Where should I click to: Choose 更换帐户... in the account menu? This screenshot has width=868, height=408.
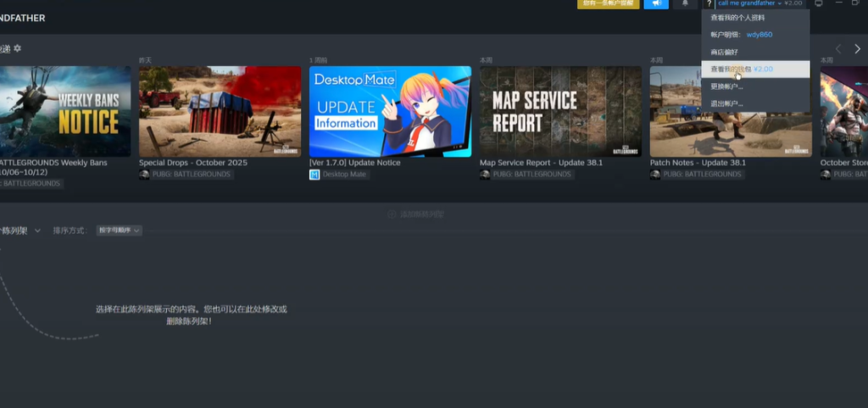(x=727, y=87)
